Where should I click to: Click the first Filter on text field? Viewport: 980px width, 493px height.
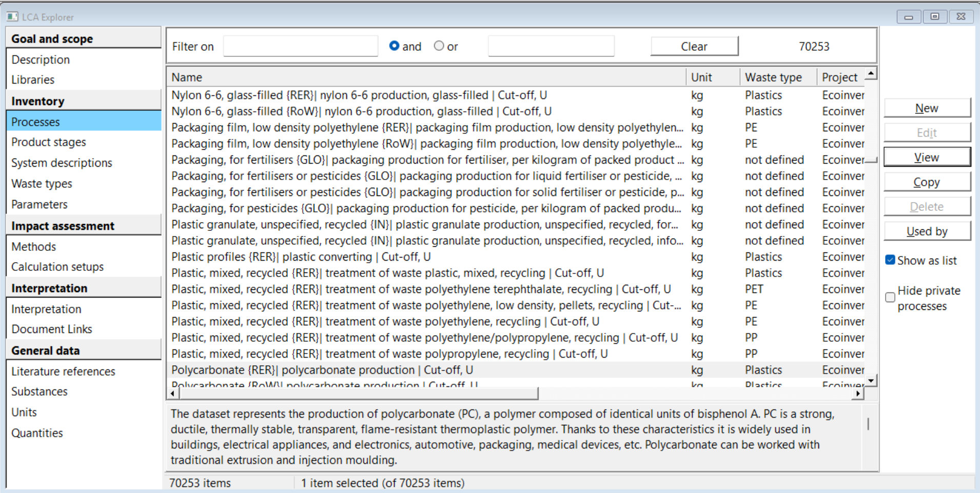pos(301,46)
